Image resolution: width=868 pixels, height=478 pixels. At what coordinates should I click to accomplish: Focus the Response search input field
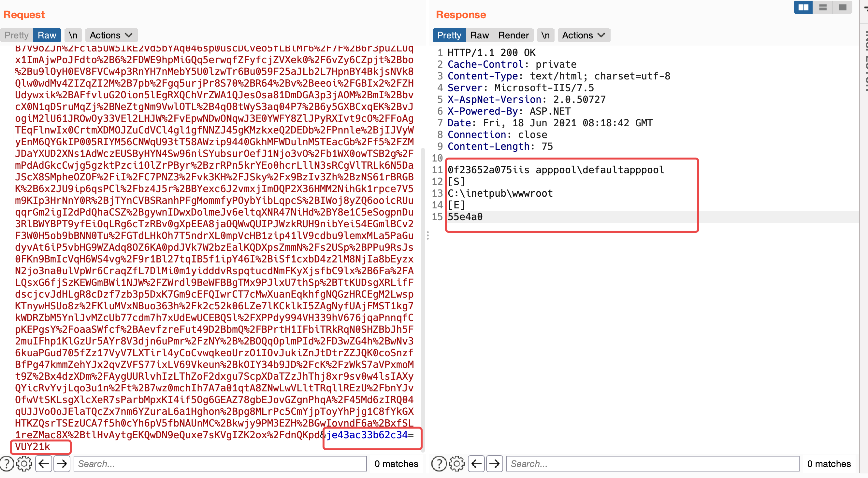pyautogui.click(x=653, y=464)
